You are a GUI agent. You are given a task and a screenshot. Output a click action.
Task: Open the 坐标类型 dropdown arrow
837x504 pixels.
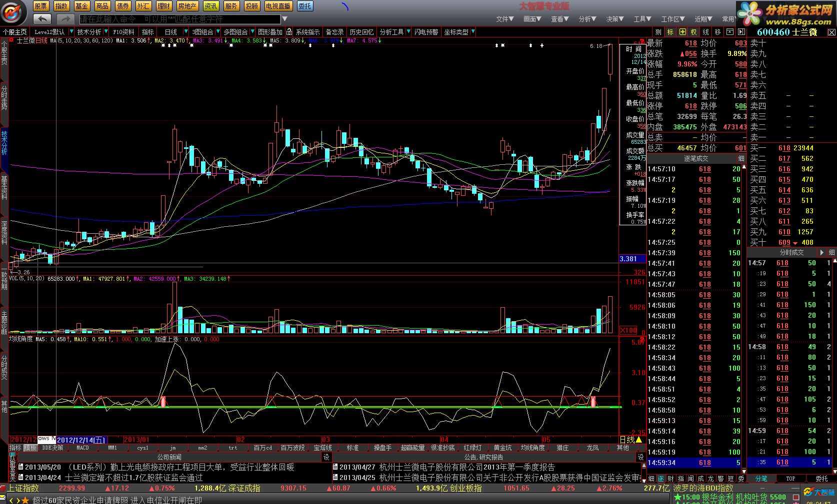[x=472, y=32]
